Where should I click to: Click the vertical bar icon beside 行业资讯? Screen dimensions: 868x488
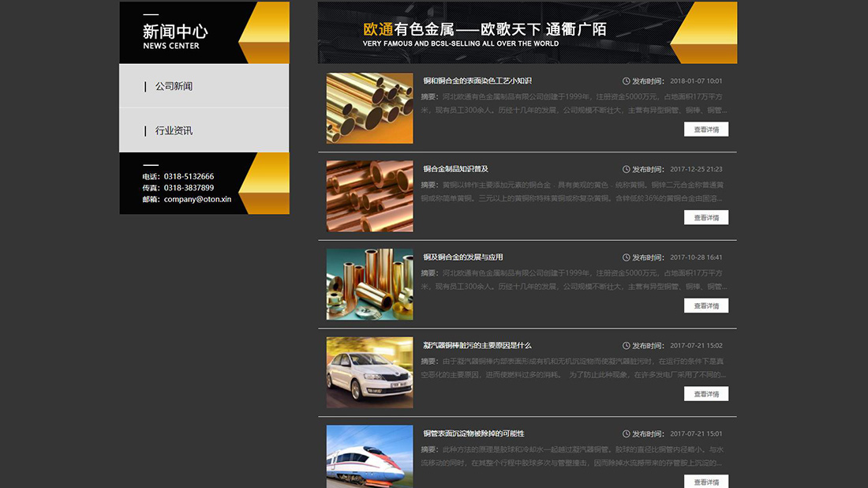pos(144,130)
